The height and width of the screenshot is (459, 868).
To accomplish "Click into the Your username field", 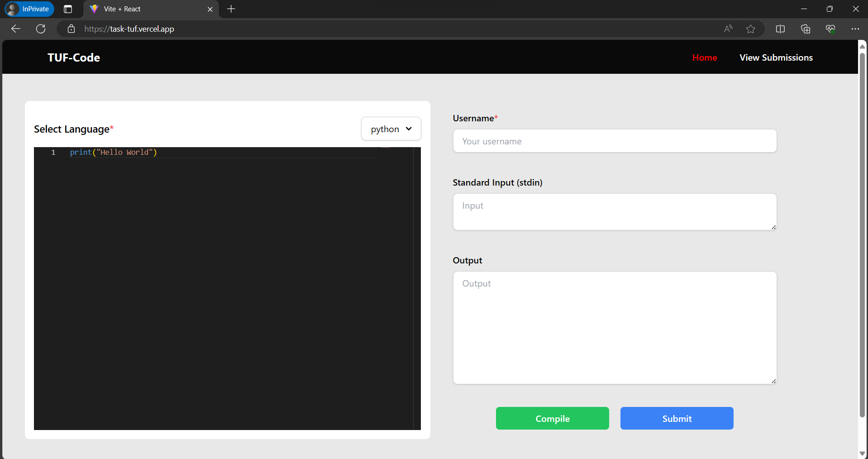I will (615, 141).
